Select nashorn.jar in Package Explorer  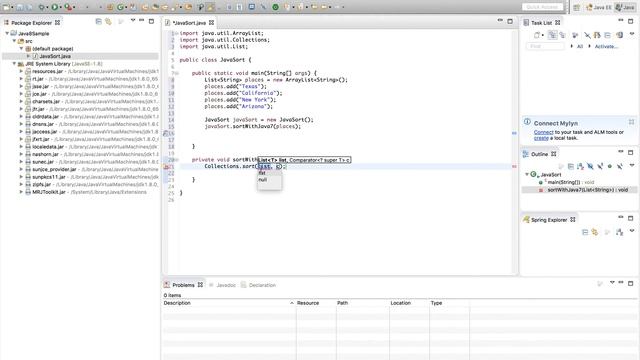pos(45,154)
